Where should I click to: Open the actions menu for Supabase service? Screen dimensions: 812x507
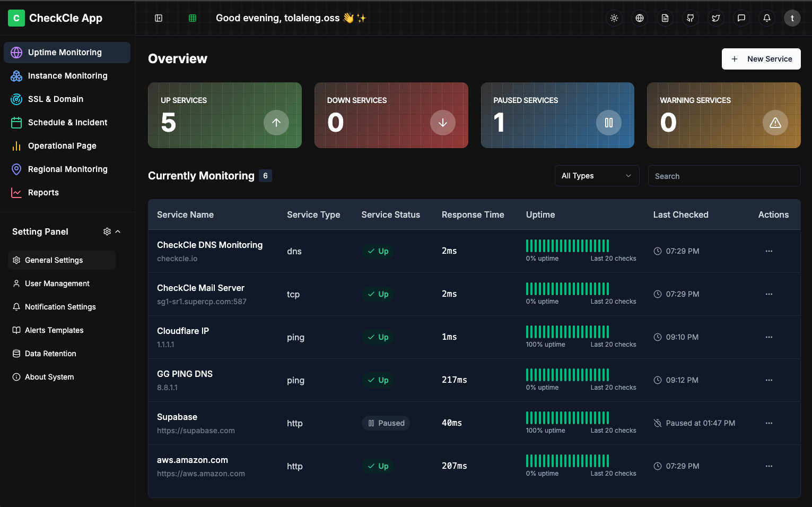(769, 423)
